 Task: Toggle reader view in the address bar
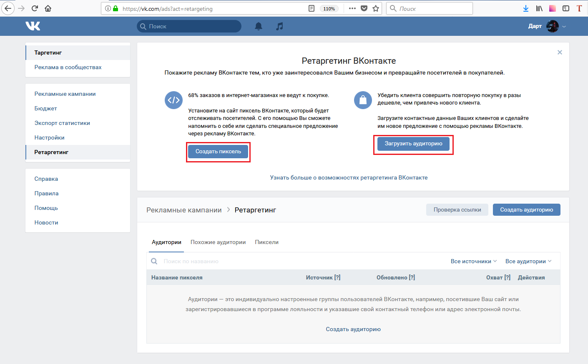312,8
